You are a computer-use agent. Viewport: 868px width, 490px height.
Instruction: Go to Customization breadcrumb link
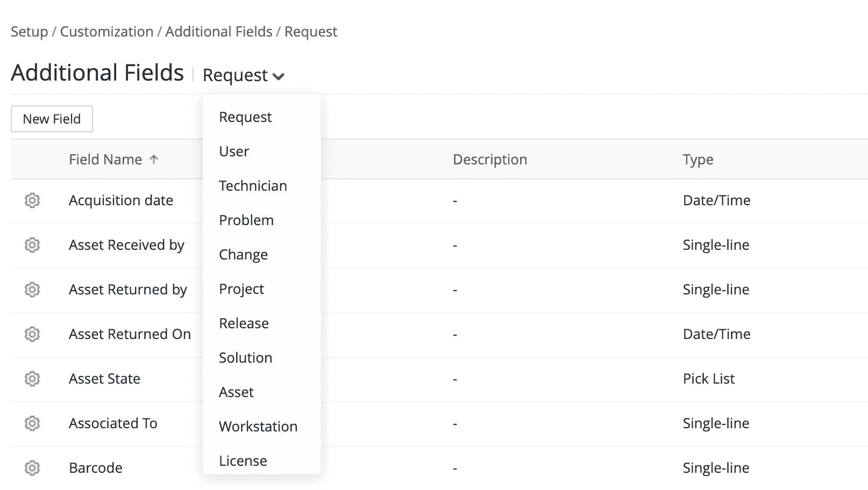pyautogui.click(x=106, y=32)
